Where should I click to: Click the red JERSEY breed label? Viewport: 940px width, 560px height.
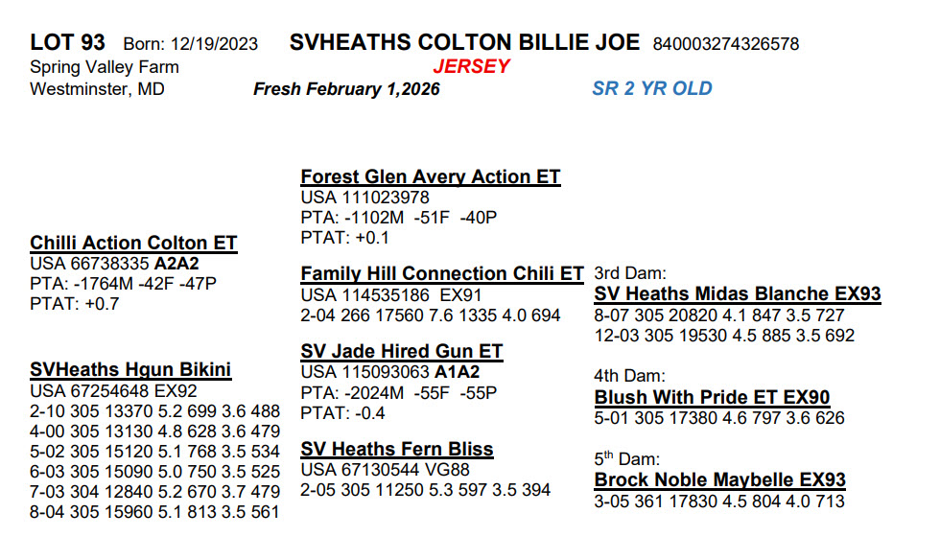471,67
